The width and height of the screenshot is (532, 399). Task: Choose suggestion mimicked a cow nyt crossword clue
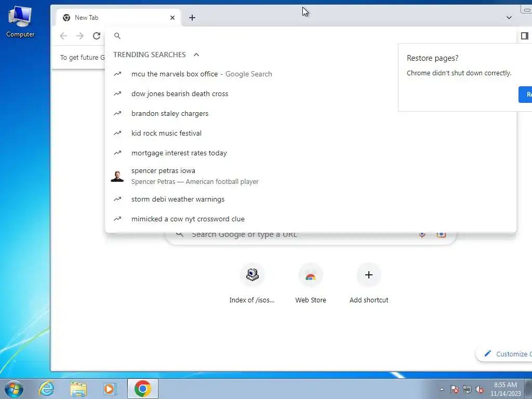click(x=311, y=219)
